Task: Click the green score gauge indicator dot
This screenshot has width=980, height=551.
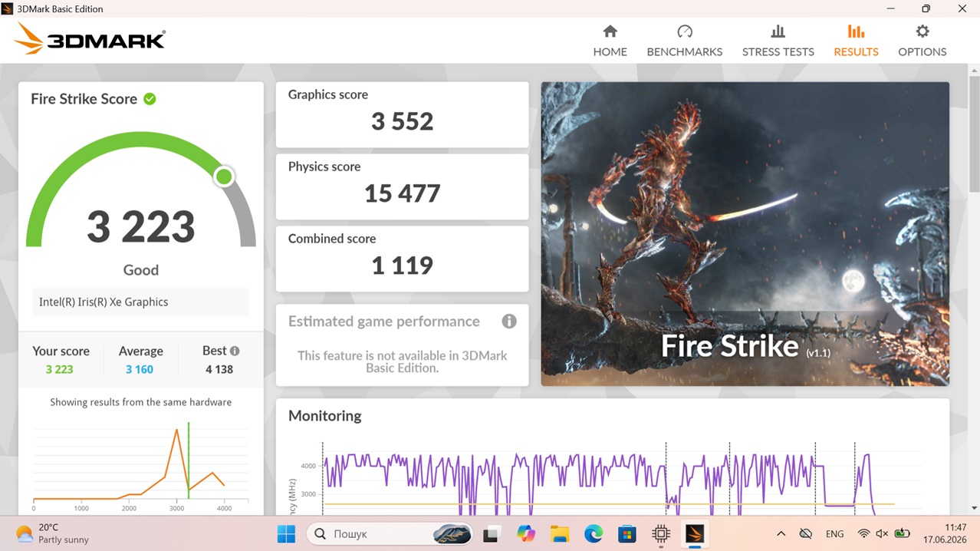Action: [x=224, y=177]
